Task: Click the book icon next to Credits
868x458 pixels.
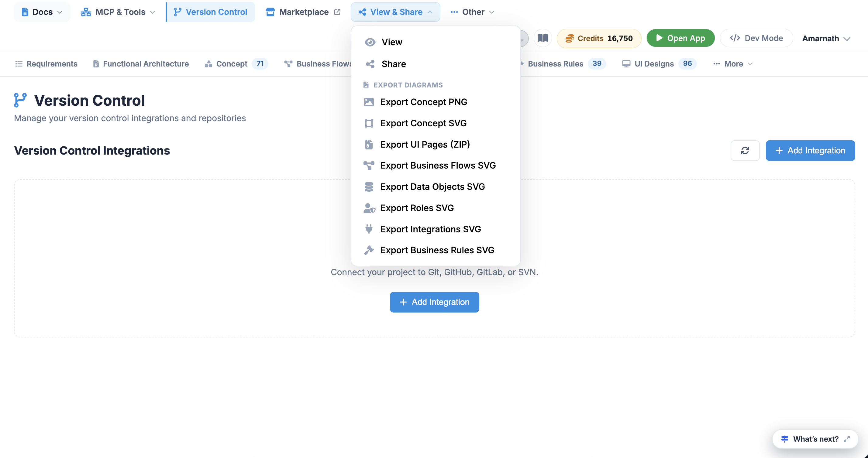Action: tap(542, 38)
